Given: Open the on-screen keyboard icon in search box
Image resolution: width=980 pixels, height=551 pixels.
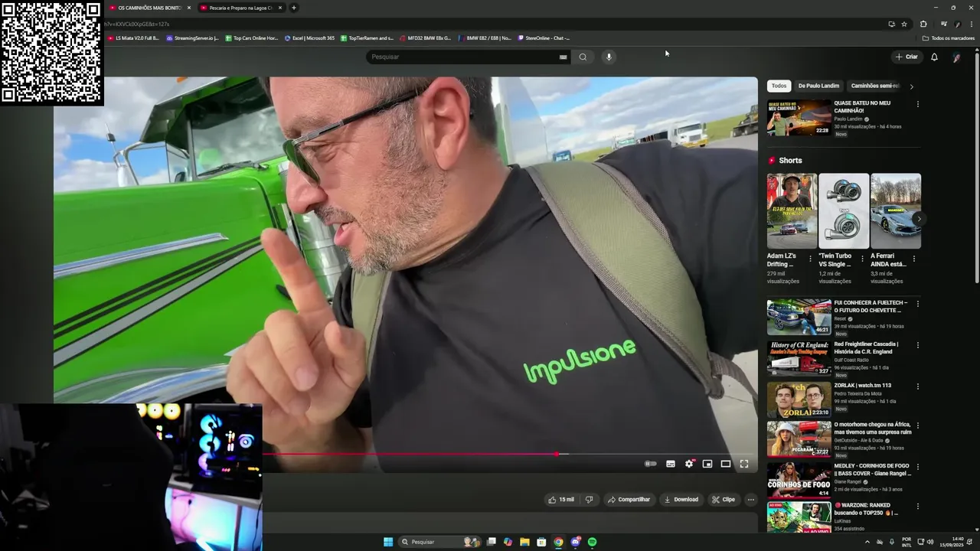Looking at the screenshot, I should 563,57.
